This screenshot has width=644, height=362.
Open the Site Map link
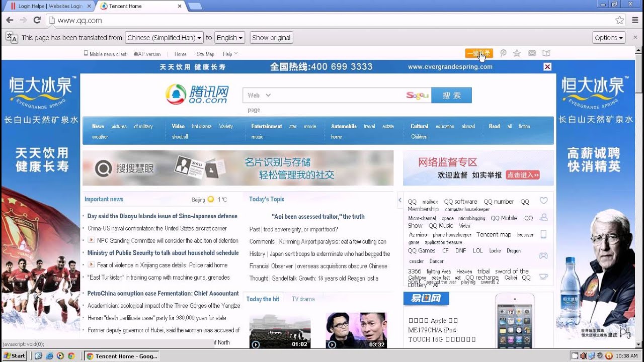point(205,54)
